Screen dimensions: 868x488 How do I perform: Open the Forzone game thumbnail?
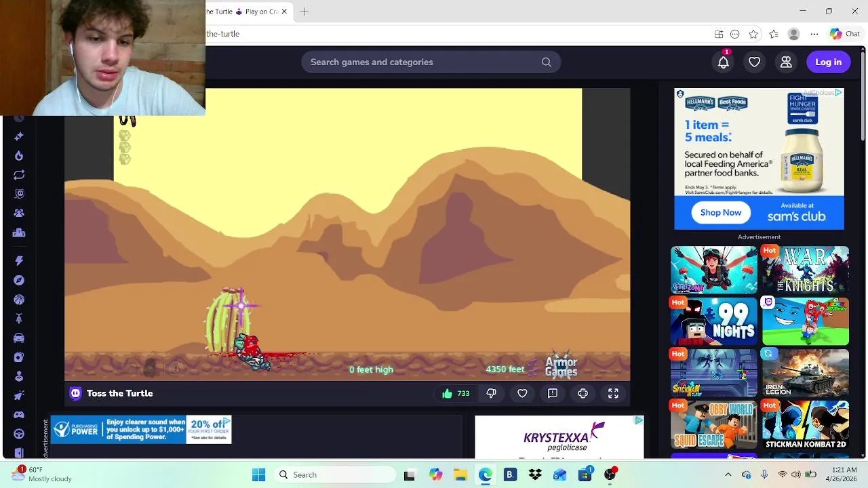tap(714, 270)
